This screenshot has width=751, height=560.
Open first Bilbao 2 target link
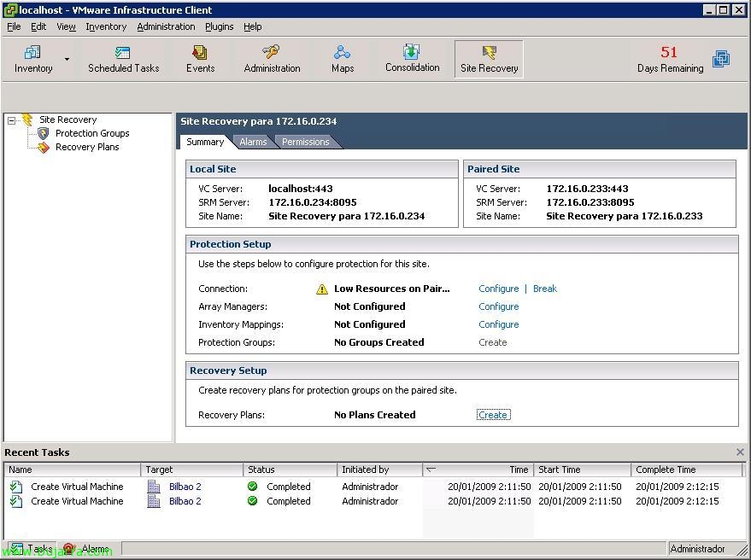(185, 487)
